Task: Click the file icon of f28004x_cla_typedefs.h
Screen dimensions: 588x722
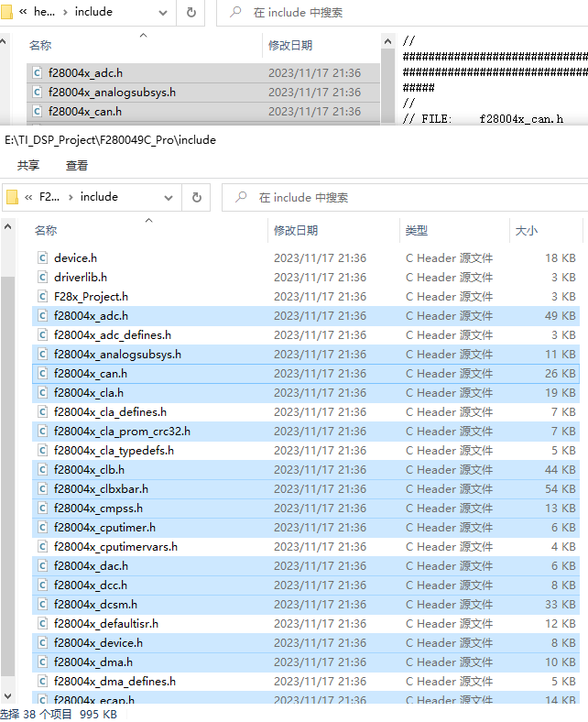Action: 42,450
